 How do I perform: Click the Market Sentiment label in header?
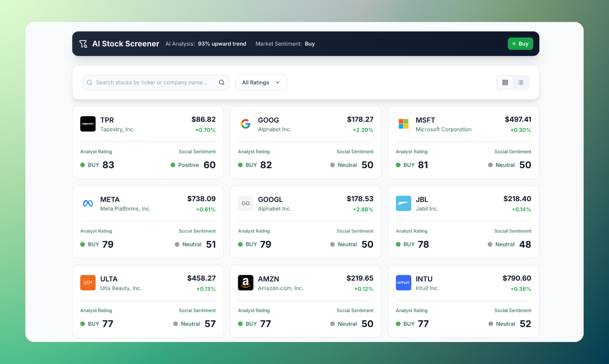[x=279, y=44]
